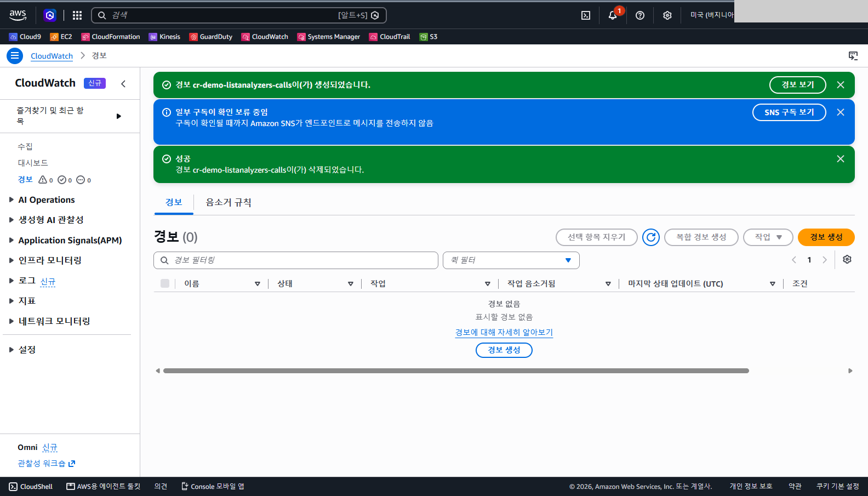Open the help question mark icon
The width and height of the screenshot is (868, 496).
pyautogui.click(x=640, y=15)
